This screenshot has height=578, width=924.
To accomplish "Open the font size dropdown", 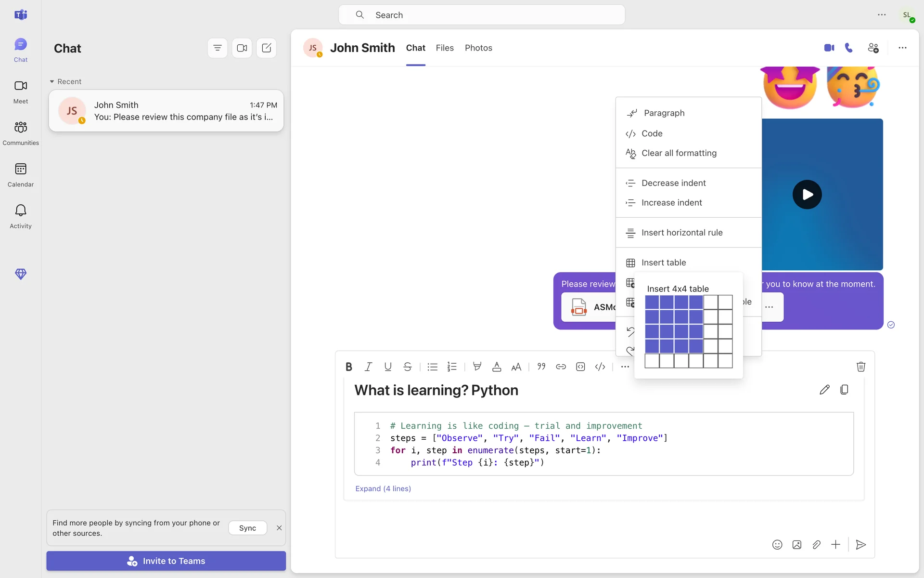I will tap(516, 367).
